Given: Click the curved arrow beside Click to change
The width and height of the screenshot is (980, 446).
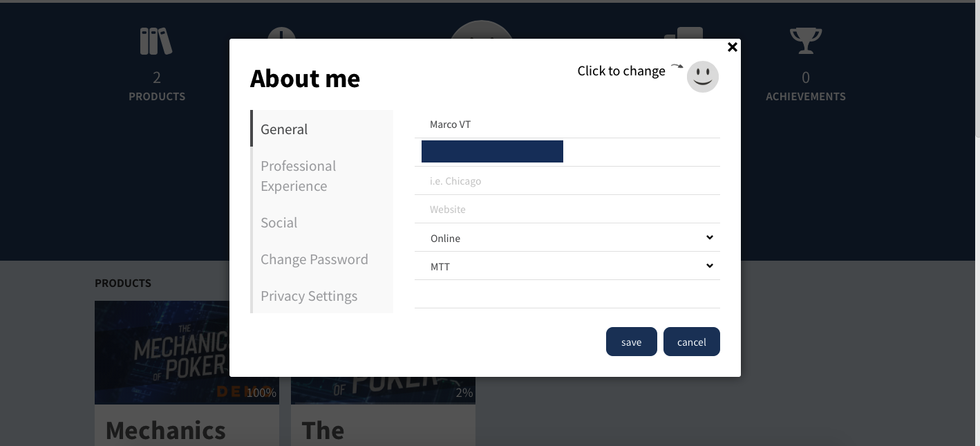Looking at the screenshot, I should tap(677, 67).
